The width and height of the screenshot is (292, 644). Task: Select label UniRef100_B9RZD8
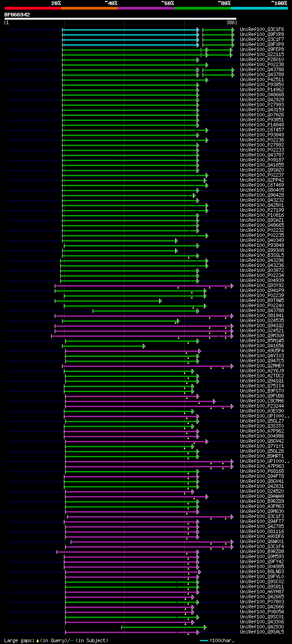(262, 552)
